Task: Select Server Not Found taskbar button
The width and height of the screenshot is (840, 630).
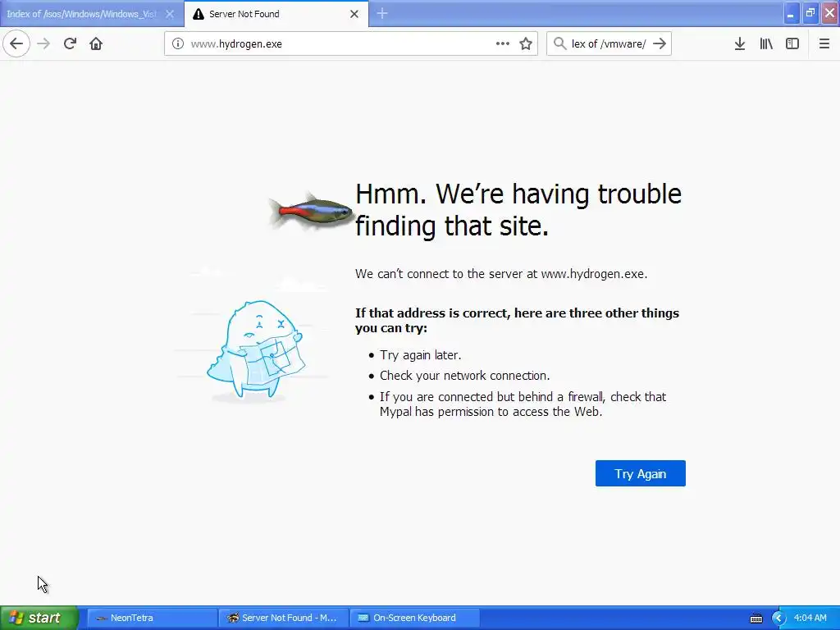Action: pos(283,618)
